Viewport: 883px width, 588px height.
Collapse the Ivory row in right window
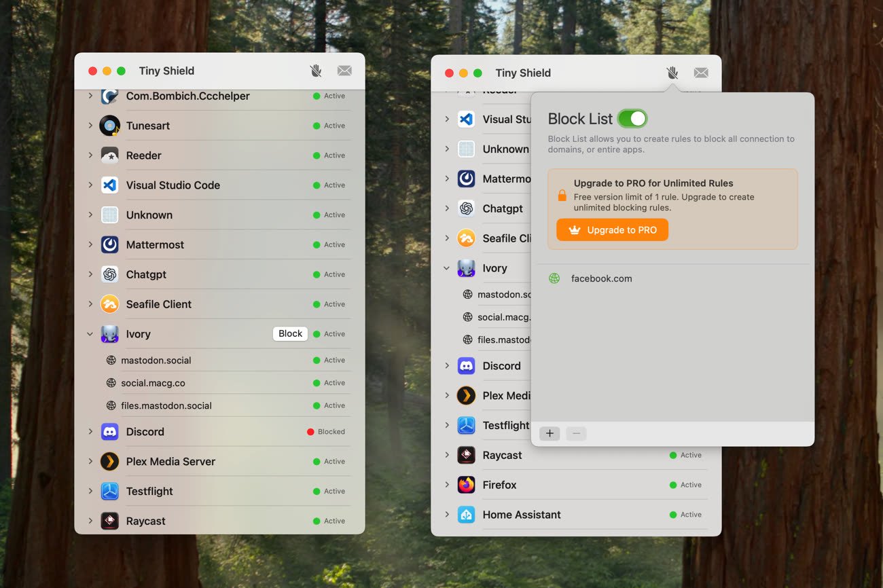[447, 268]
